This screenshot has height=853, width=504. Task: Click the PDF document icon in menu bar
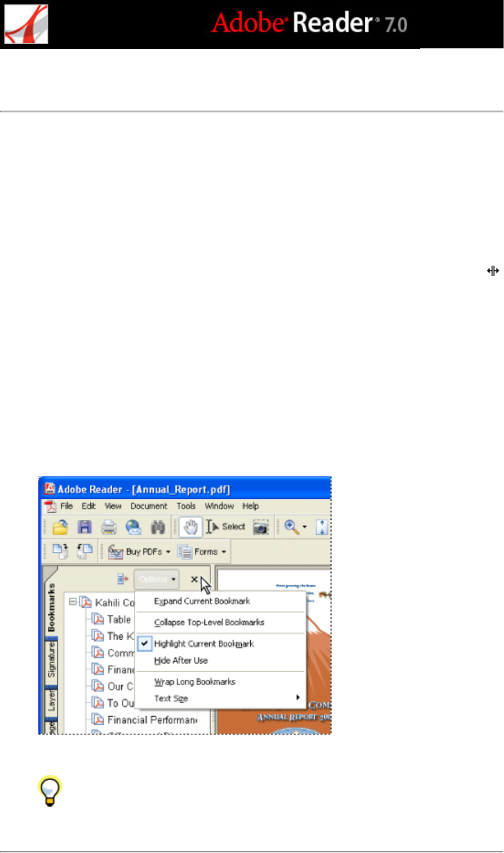[x=50, y=506]
